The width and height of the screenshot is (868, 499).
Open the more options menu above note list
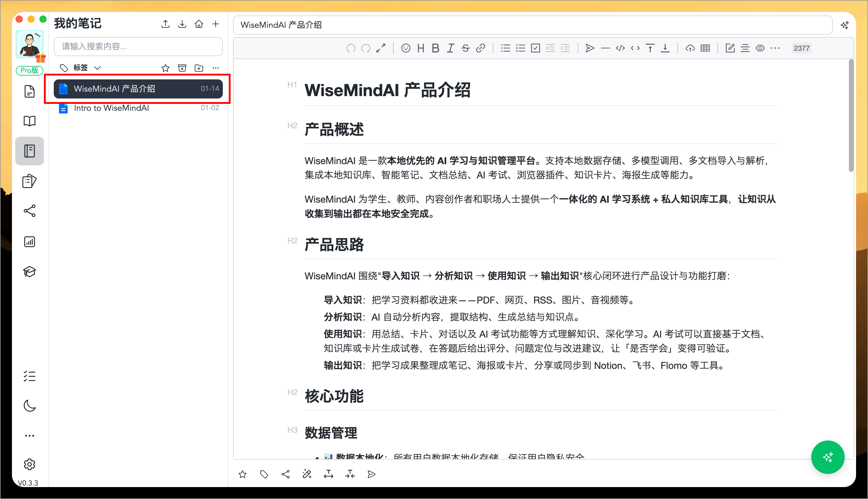tap(215, 68)
